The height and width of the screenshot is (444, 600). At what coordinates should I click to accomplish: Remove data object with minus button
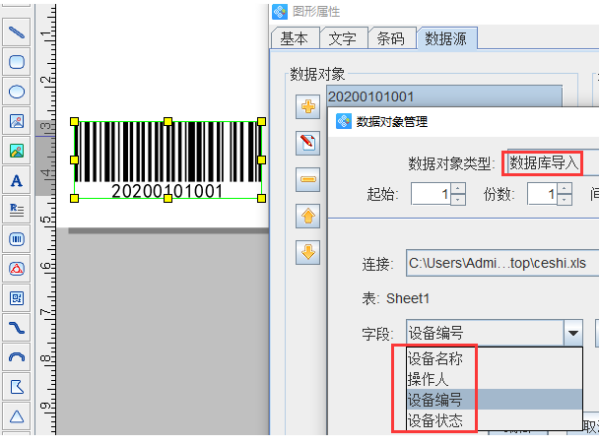click(x=308, y=179)
